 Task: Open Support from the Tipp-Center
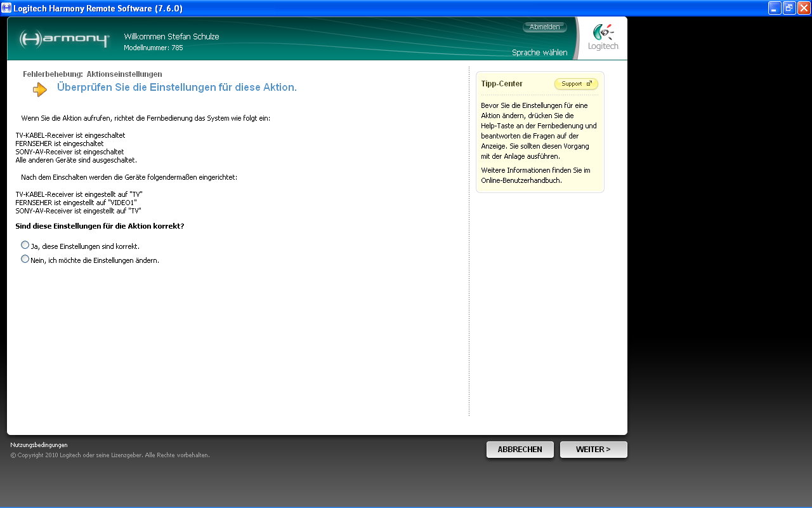tap(576, 84)
